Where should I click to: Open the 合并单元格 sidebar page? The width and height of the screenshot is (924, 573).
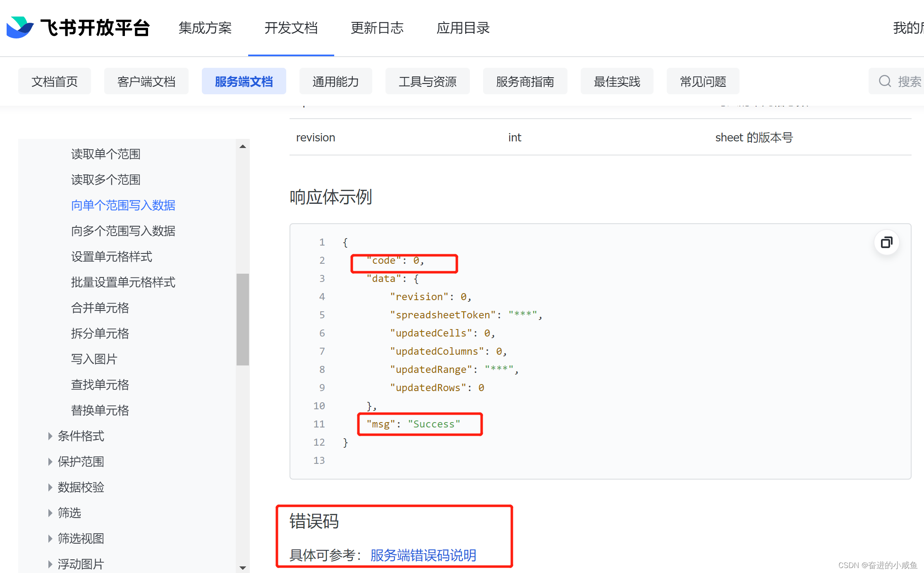point(100,308)
